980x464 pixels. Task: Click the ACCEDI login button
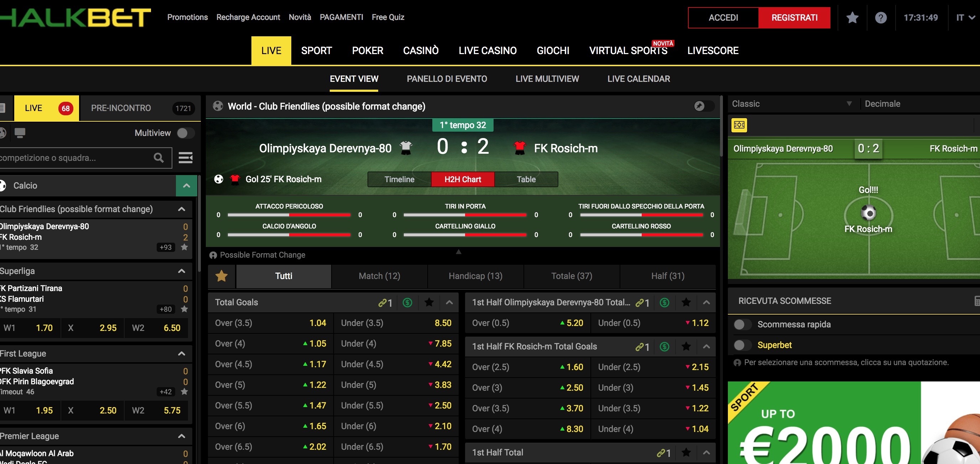pyautogui.click(x=723, y=17)
